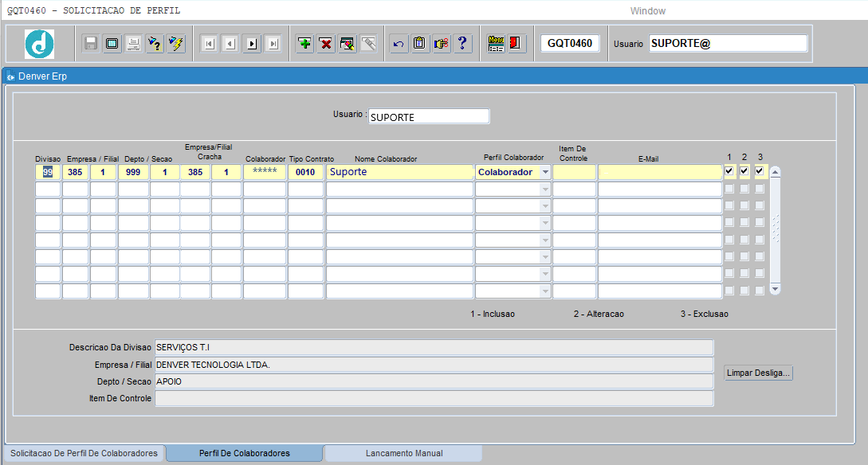Click empty Item De Controle description field

(x=434, y=398)
